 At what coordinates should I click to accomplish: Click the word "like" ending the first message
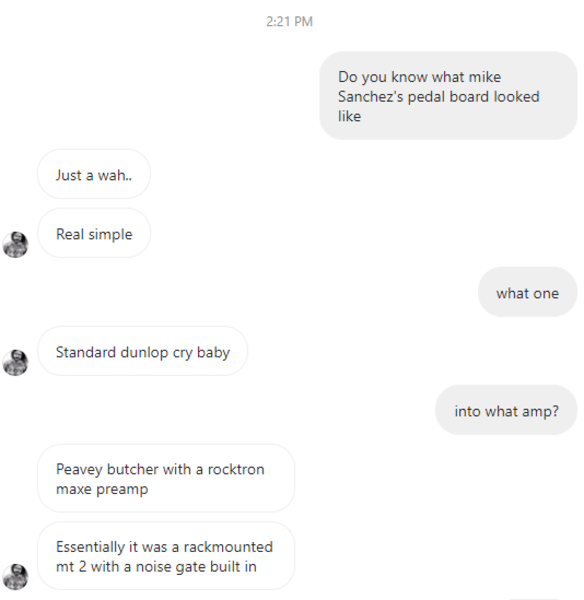coord(349,116)
